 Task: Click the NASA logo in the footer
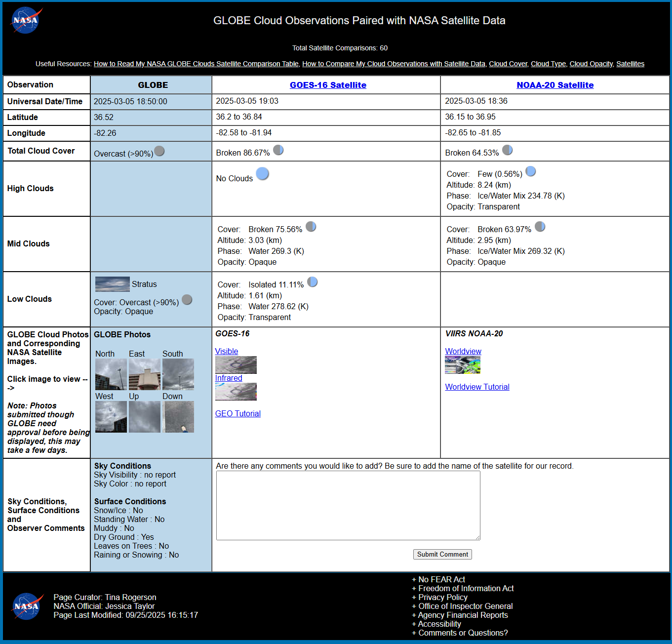pos(27,606)
